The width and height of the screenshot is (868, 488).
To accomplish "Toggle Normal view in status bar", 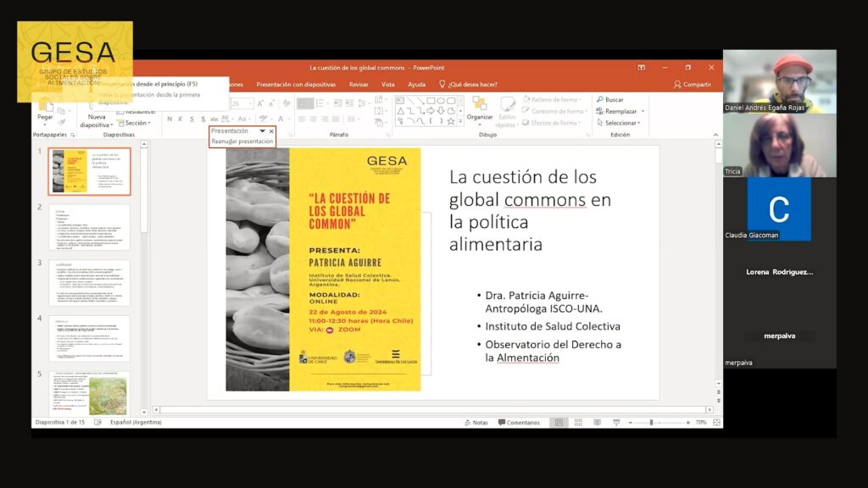I will point(559,422).
